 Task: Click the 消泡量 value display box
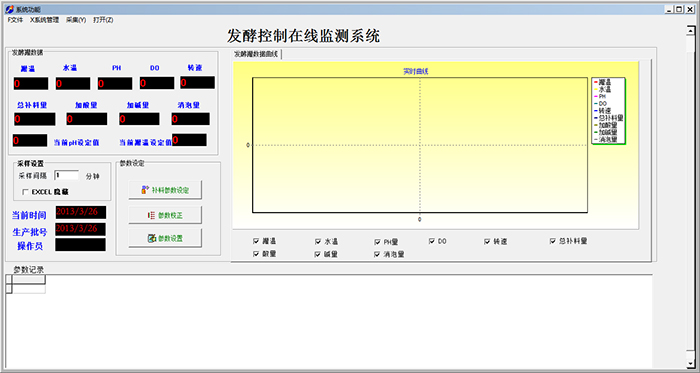coord(191,119)
